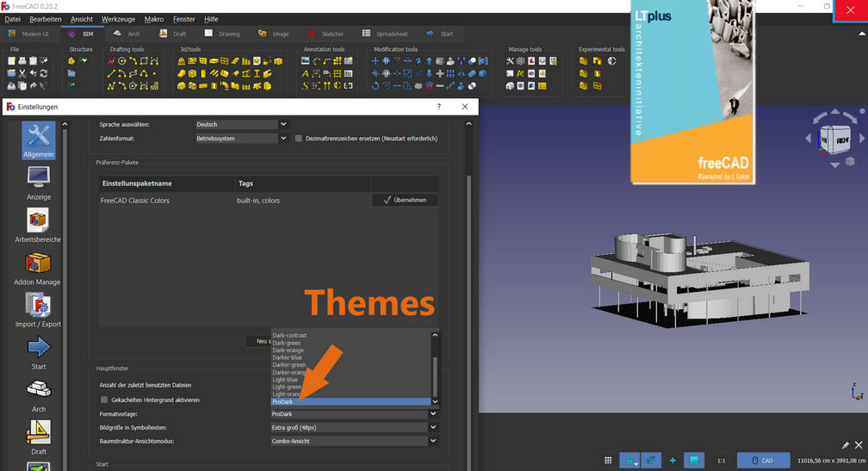Click the upward arrow in Modification tools
The width and height of the screenshot is (868, 471).
429,61
